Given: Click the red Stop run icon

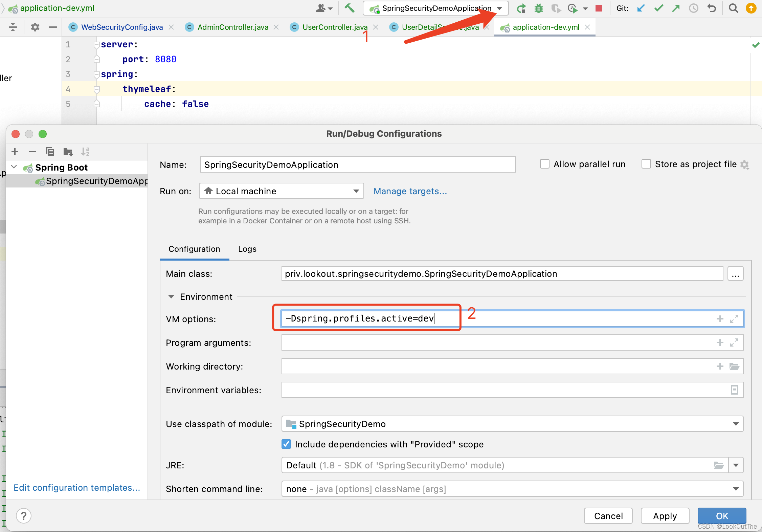Looking at the screenshot, I should (x=599, y=8).
